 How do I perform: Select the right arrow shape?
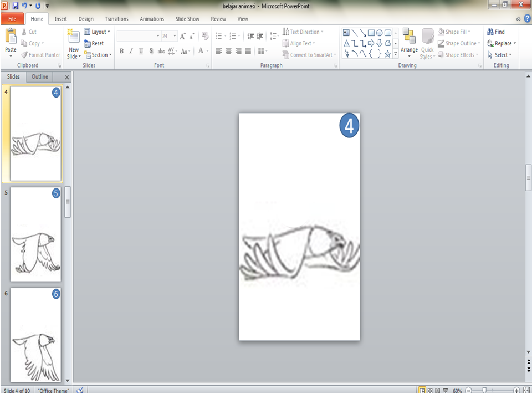(371, 43)
